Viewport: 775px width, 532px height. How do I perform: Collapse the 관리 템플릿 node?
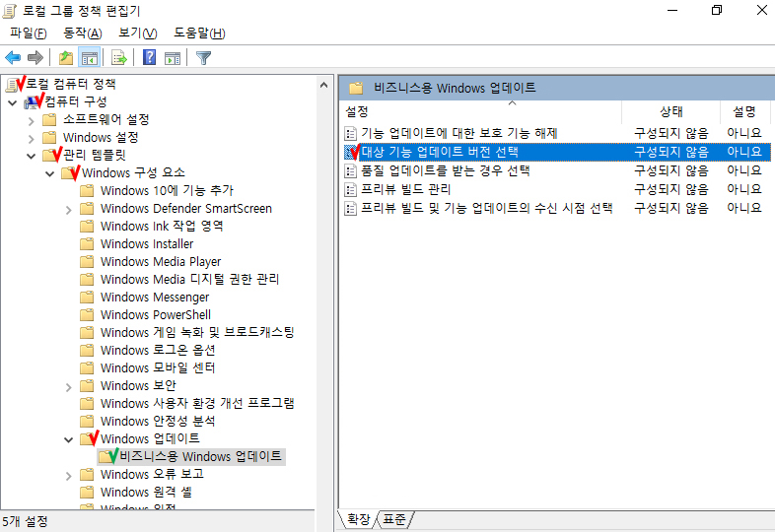pos(32,156)
